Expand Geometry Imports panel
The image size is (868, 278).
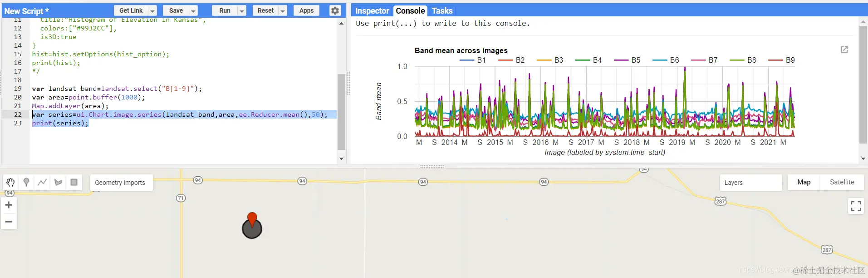120,183
